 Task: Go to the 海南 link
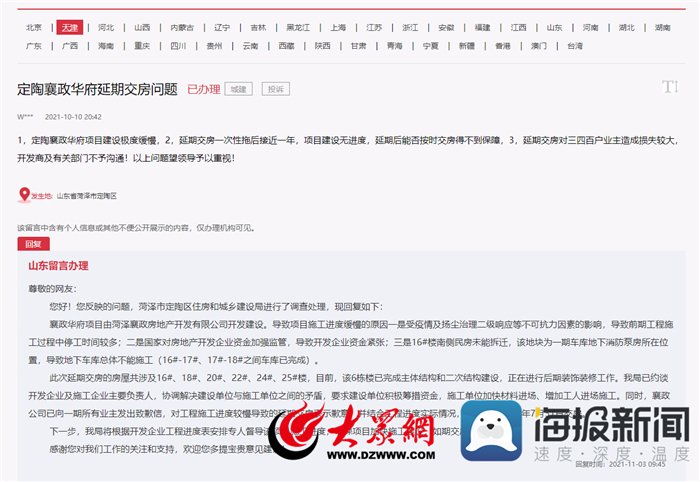click(106, 46)
